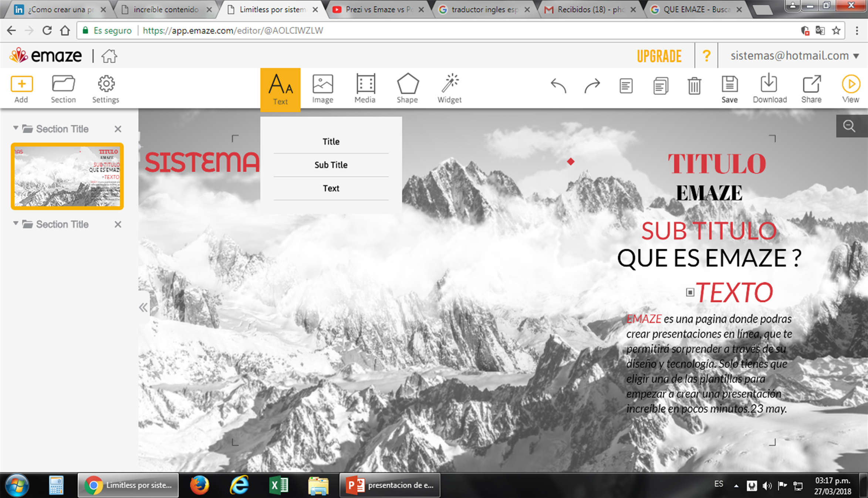Viewport: 868px width, 498px height.
Task: Choose Sub Title from the Text menu
Action: (331, 165)
